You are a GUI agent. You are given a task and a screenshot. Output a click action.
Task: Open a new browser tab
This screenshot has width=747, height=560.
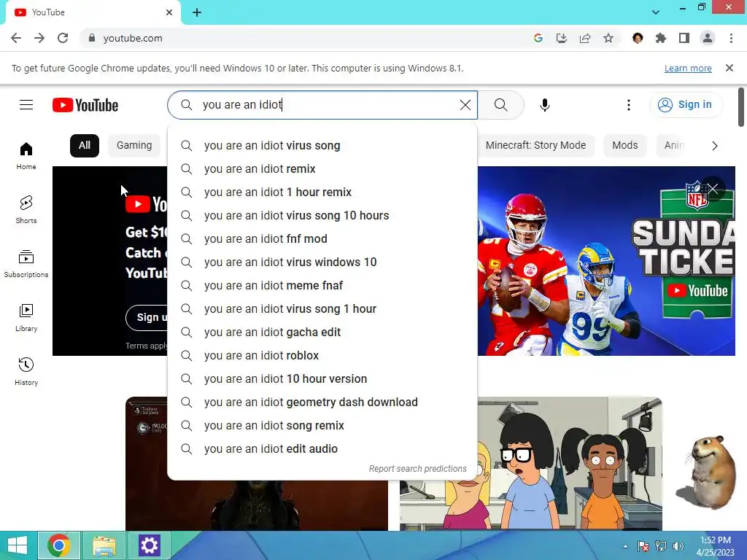(197, 12)
